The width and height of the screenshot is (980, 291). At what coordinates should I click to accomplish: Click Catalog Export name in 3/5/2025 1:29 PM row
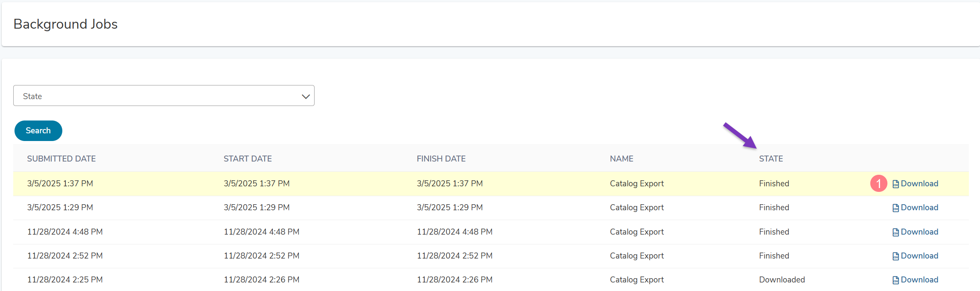click(637, 207)
